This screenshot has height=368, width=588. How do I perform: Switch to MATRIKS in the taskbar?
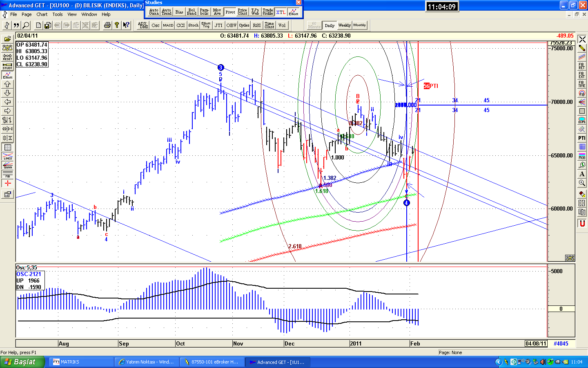[81, 362]
